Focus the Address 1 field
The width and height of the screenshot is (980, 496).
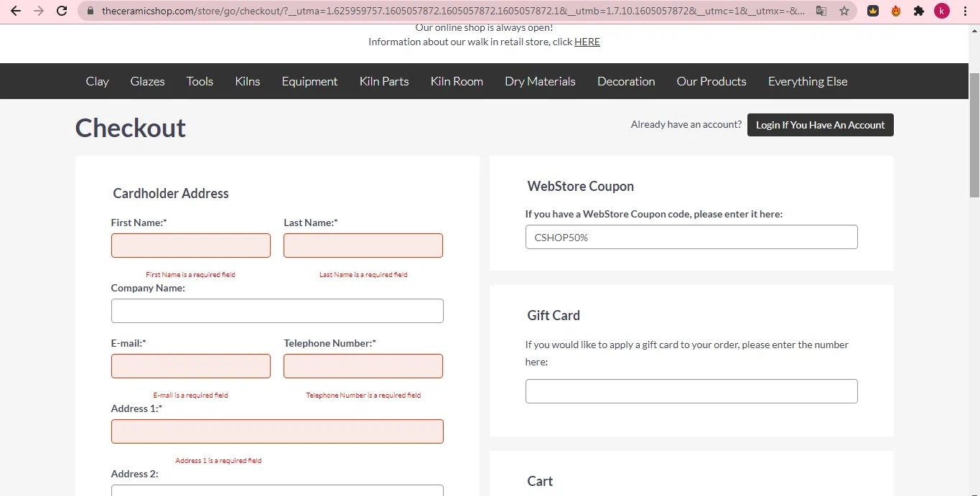point(277,431)
